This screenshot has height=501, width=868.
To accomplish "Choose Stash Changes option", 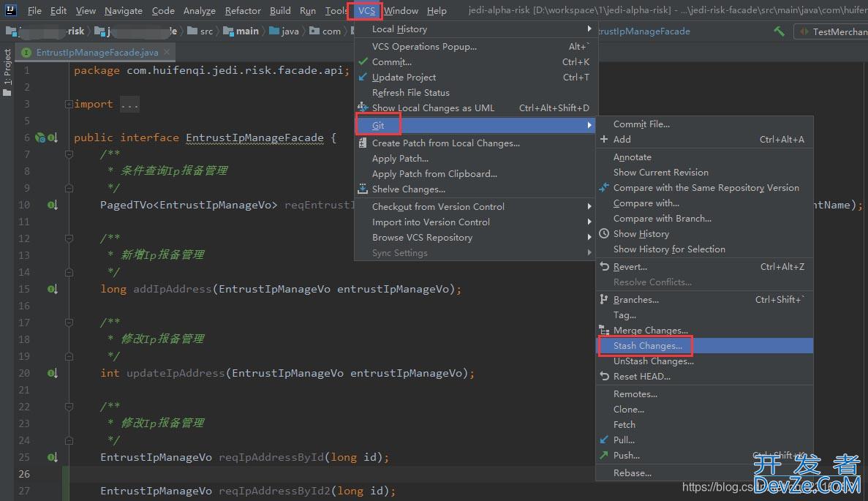I will pyautogui.click(x=704, y=345).
